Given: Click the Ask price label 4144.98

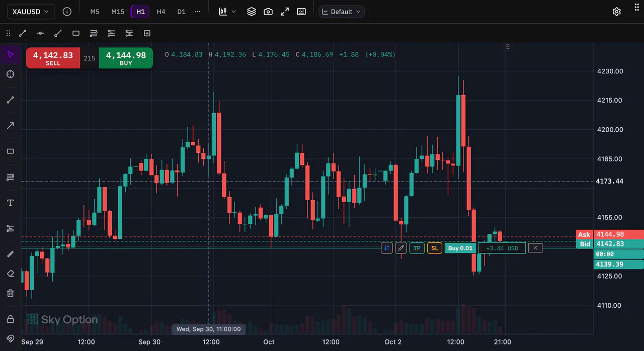Looking at the screenshot, I should [609, 234].
